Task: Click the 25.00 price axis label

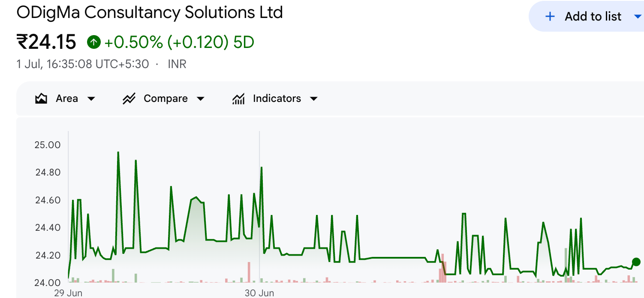Action: [x=48, y=145]
